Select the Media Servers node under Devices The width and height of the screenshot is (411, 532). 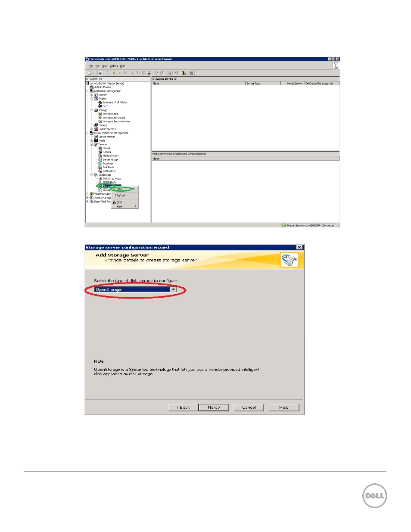[x=111, y=156]
